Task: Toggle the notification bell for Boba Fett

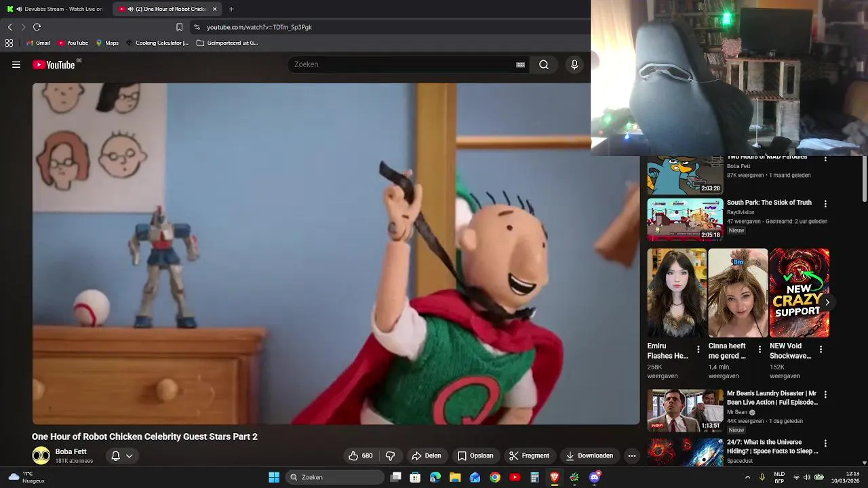Action: pos(115,456)
